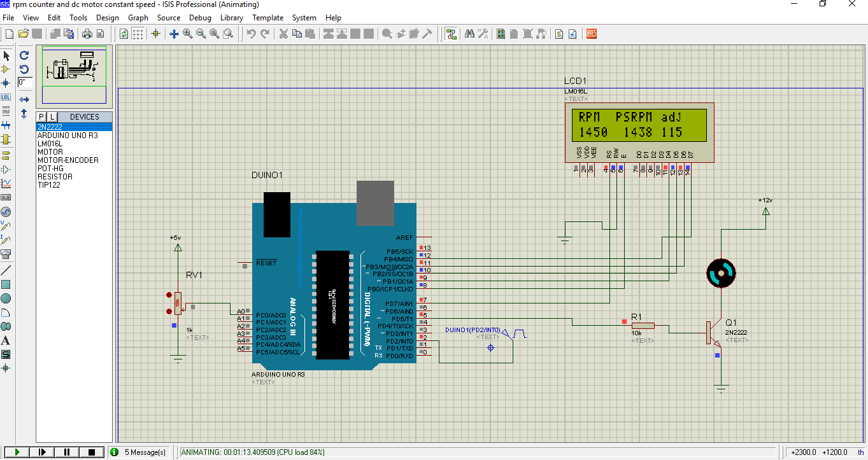Pause the running simulation
This screenshot has width=868, height=460.
point(66,452)
